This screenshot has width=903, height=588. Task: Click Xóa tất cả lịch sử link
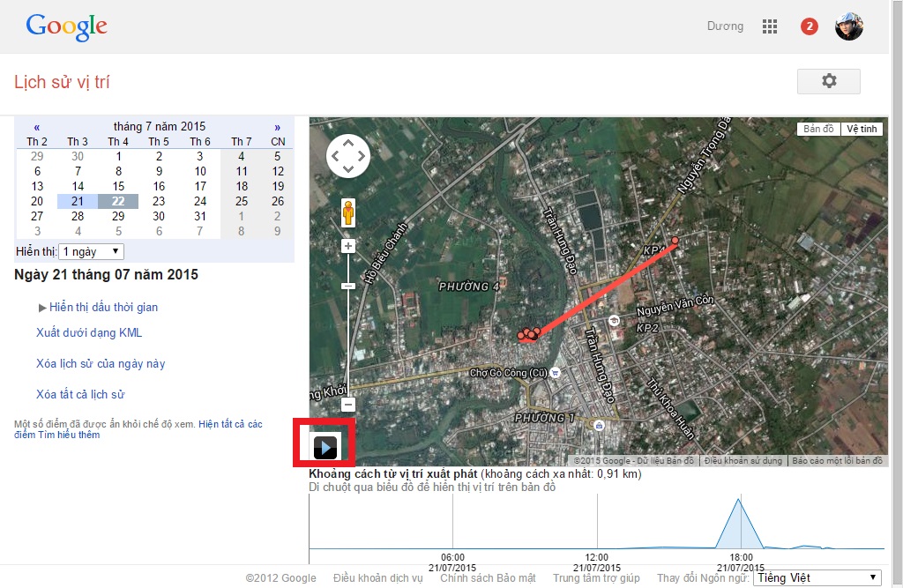80,394
